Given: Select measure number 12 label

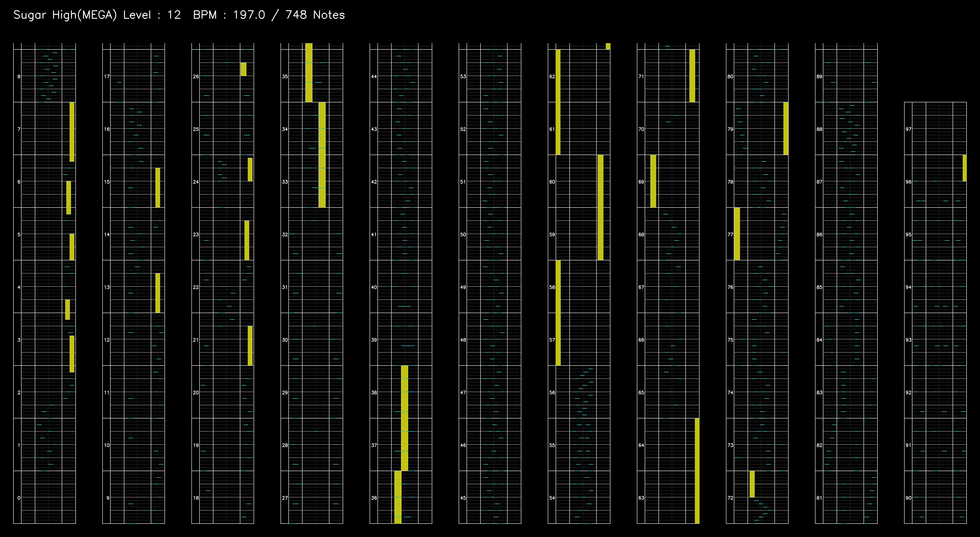Looking at the screenshot, I should [107, 340].
